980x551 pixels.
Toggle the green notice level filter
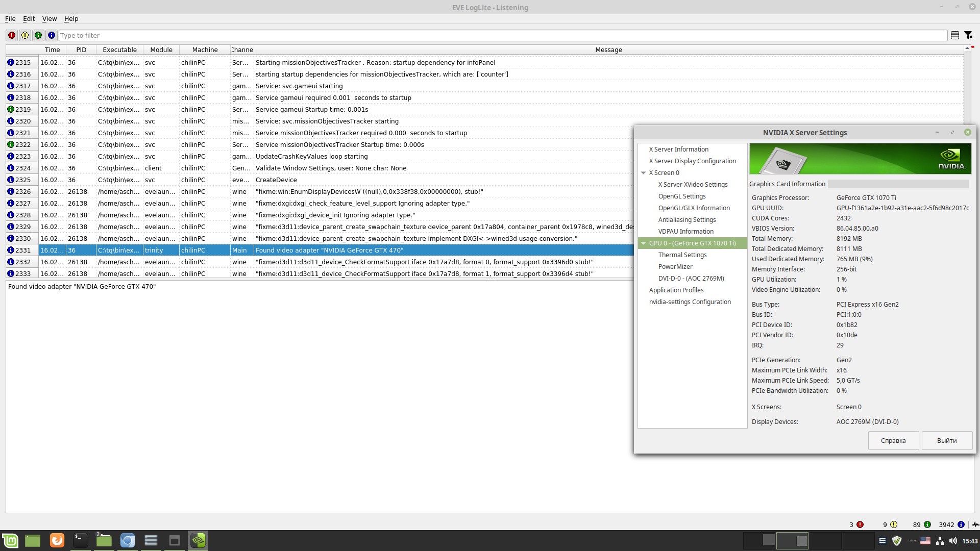38,35
